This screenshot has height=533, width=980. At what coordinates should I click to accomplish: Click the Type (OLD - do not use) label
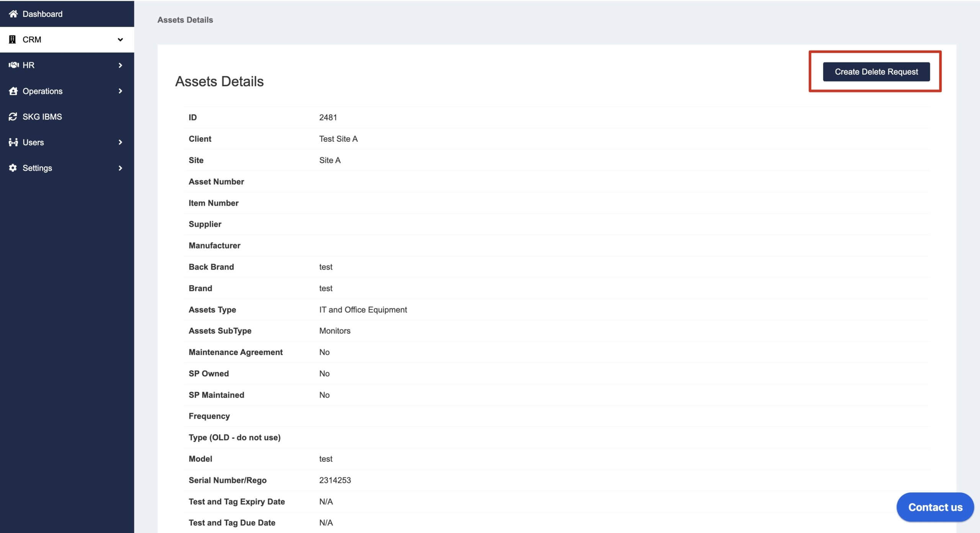click(235, 437)
